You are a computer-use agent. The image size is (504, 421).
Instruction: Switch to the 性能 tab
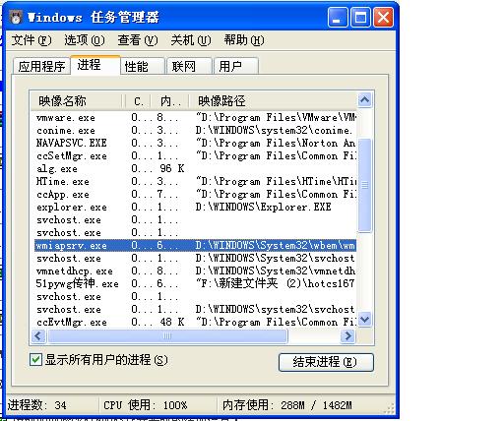tap(142, 67)
